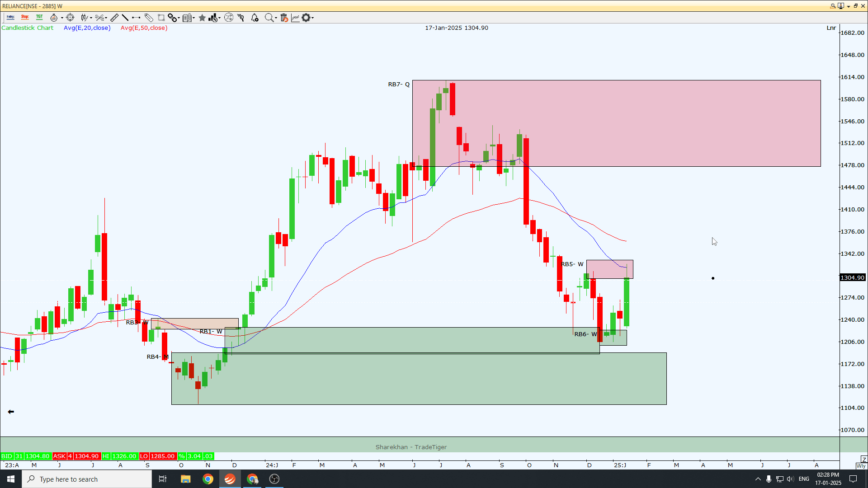Click the HI value 1326.00
Image resolution: width=868 pixels, height=488 pixels.
124,456
